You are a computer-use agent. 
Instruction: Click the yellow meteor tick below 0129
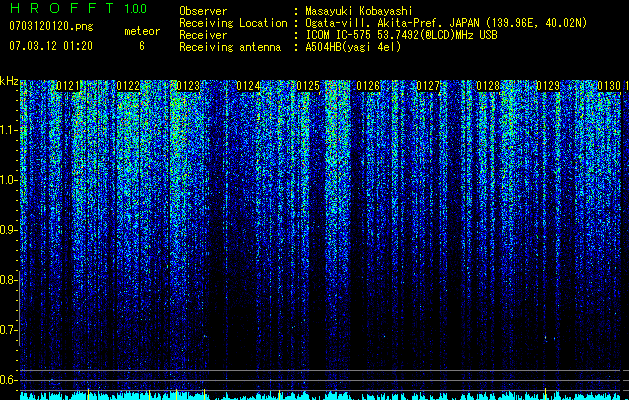click(546, 394)
